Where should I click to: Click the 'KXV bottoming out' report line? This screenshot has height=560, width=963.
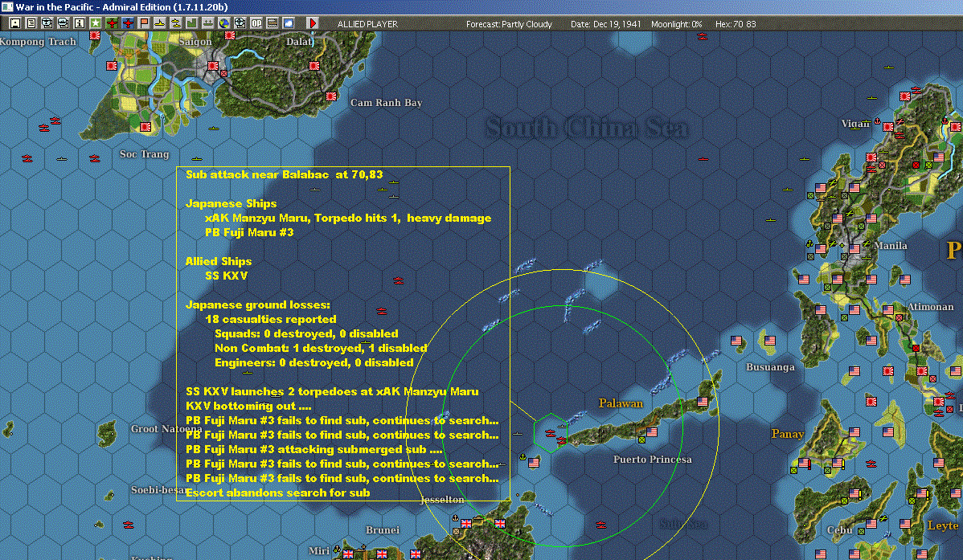coord(248,406)
